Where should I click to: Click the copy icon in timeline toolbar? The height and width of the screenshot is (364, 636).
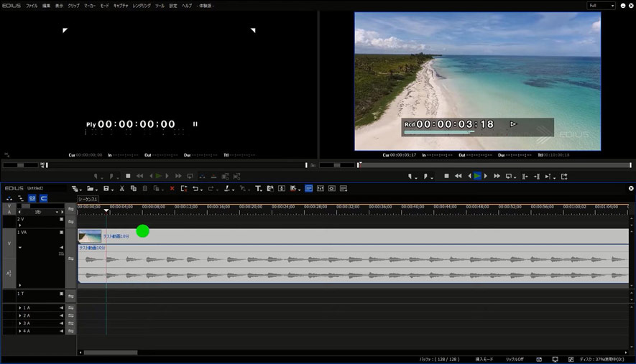click(133, 189)
